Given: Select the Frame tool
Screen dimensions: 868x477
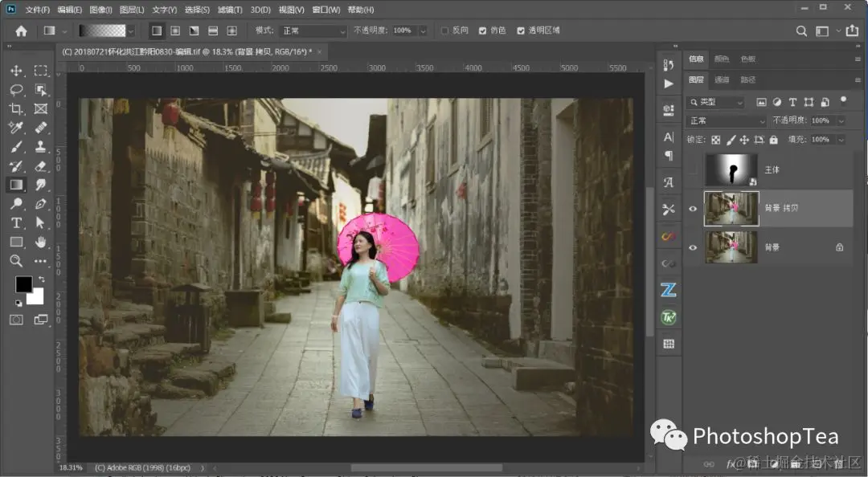Looking at the screenshot, I should point(40,108).
